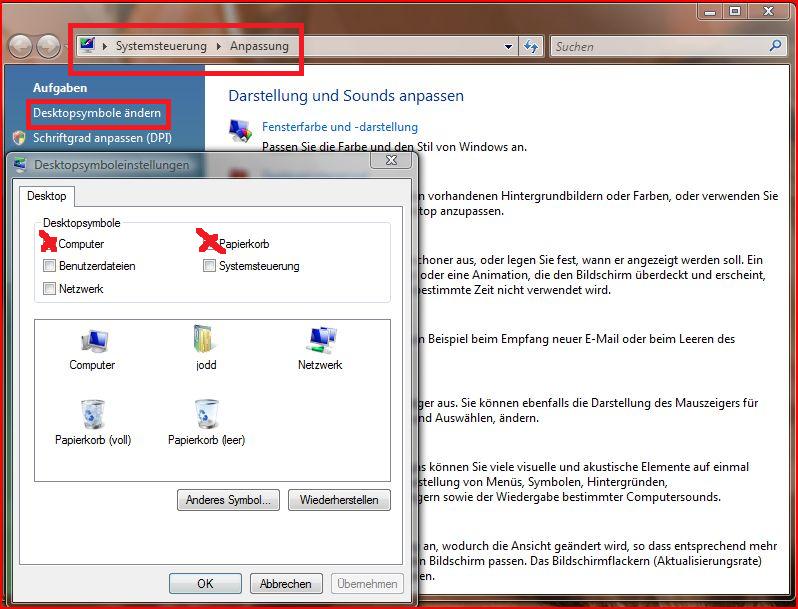Click the refresh button beside address bar
The height and width of the screenshot is (609, 798).
(x=531, y=47)
